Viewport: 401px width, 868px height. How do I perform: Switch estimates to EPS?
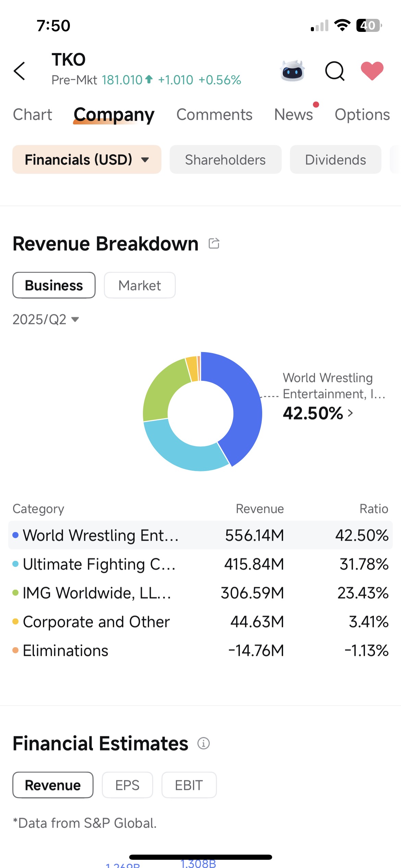point(127,785)
